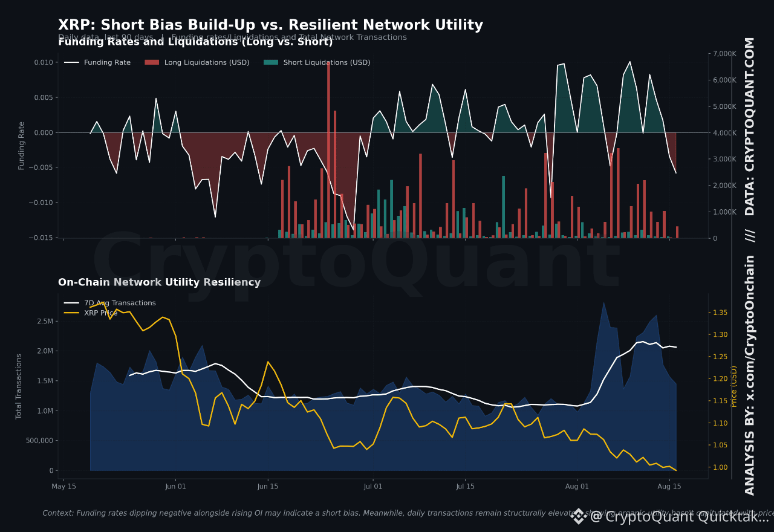Screen dimensions: 774x532
Task: Click the '2.0M' transactions axis tick
Action: pos(45,351)
